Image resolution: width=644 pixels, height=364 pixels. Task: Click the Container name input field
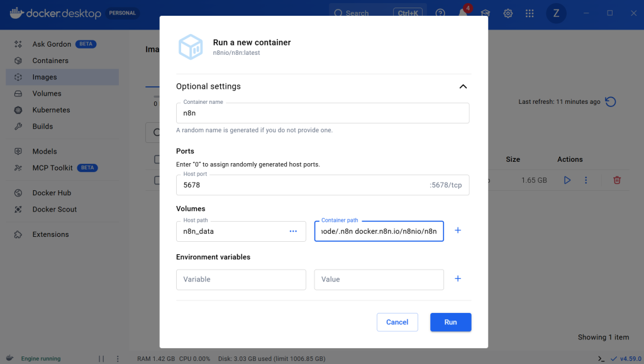click(x=323, y=114)
